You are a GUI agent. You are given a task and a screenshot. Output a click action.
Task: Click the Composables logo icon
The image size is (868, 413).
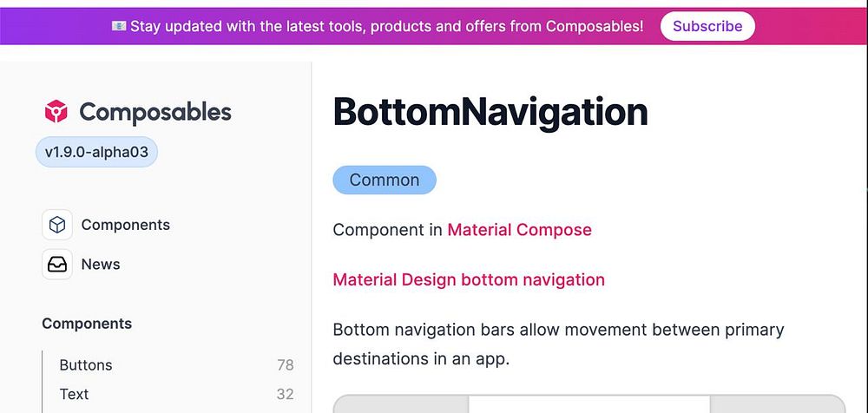(56, 112)
